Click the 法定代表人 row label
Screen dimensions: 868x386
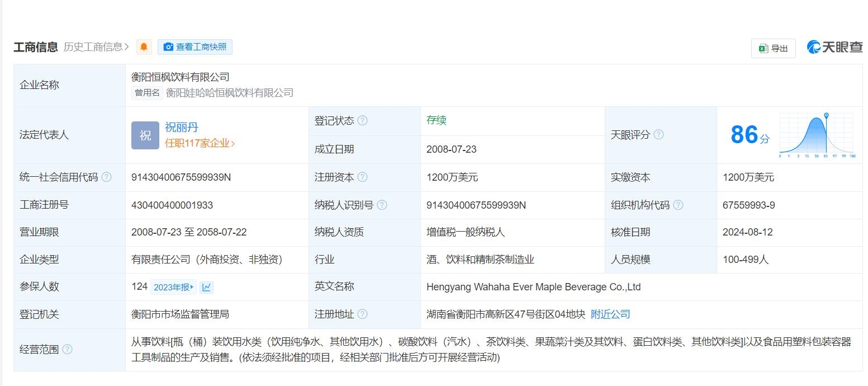tap(44, 135)
